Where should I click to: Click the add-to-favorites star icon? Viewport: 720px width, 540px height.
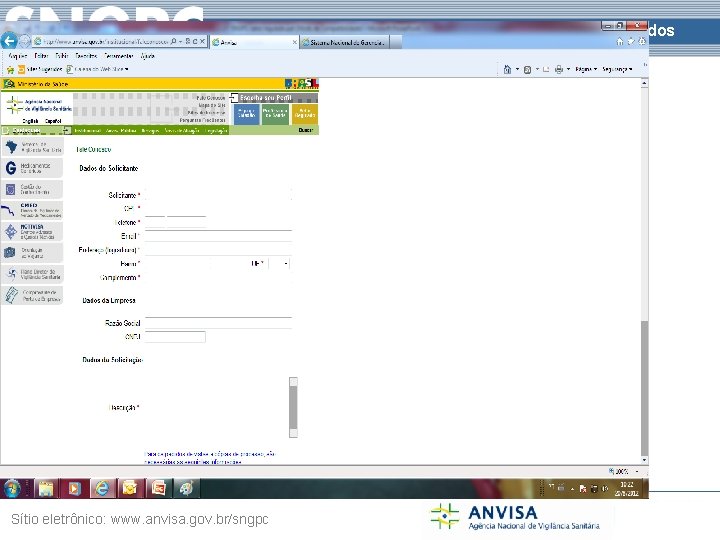[x=11, y=70]
